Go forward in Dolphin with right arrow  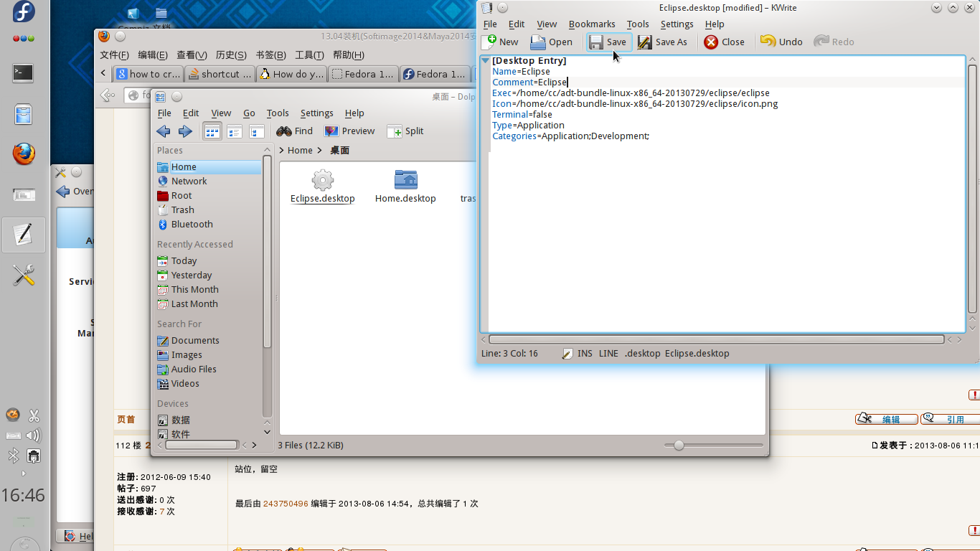(185, 131)
